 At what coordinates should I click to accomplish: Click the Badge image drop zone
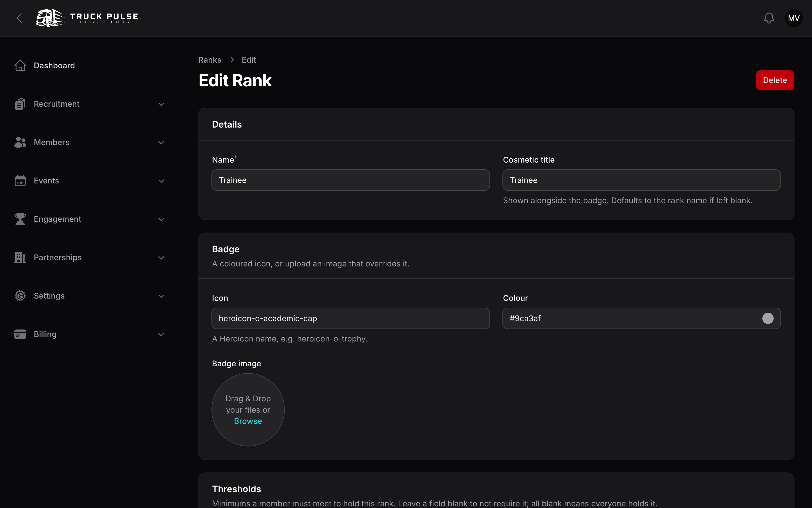click(248, 410)
